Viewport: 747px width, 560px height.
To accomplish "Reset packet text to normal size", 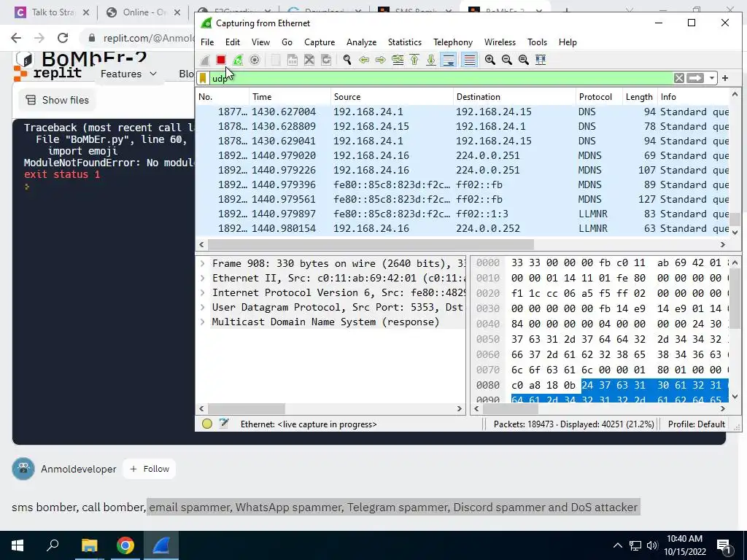I will pos(524,60).
